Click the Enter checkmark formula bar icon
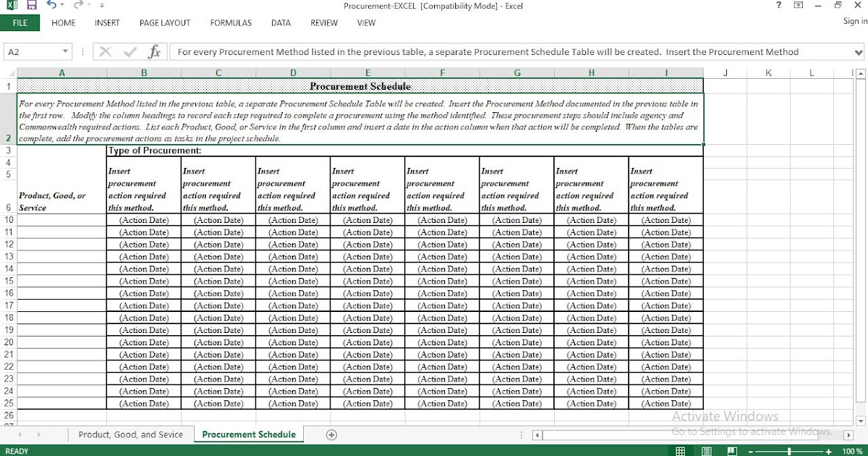The width and height of the screenshot is (868, 456). [x=130, y=52]
